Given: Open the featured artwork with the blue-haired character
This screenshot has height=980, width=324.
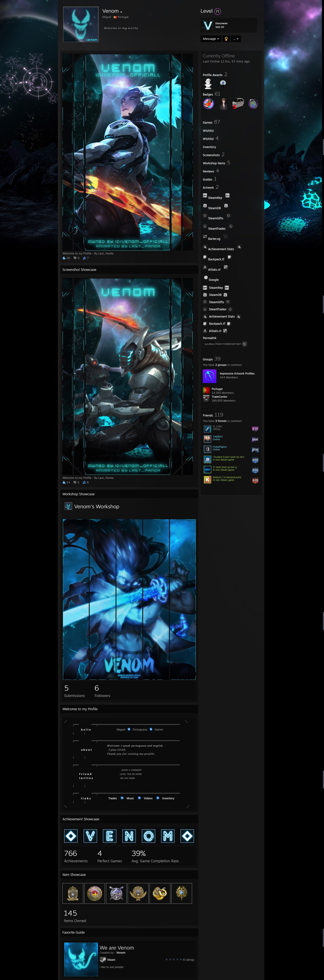Looking at the screenshot, I should click(x=128, y=152).
